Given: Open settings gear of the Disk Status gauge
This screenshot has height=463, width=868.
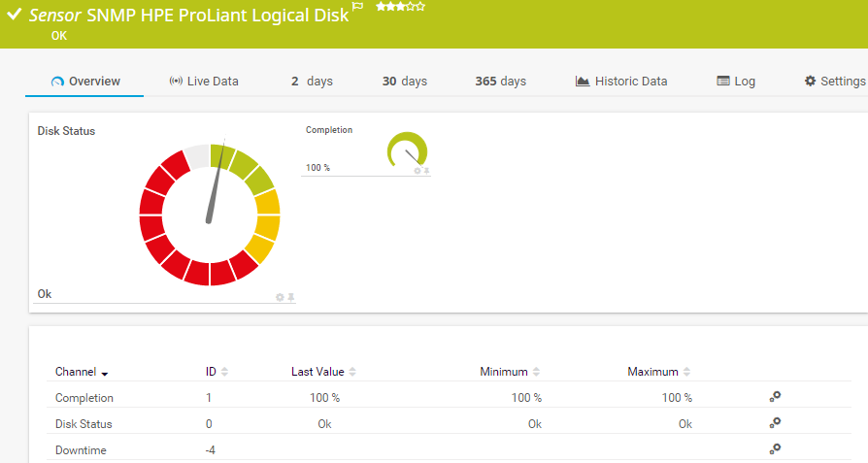Looking at the screenshot, I should pos(280,297).
